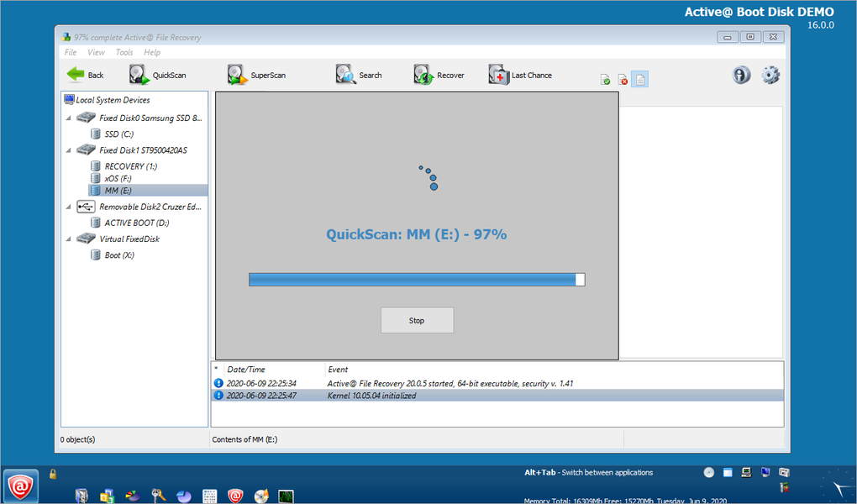This screenshot has width=857, height=504.
Task: Open the Active@ start menu shield button
Action: point(20,486)
